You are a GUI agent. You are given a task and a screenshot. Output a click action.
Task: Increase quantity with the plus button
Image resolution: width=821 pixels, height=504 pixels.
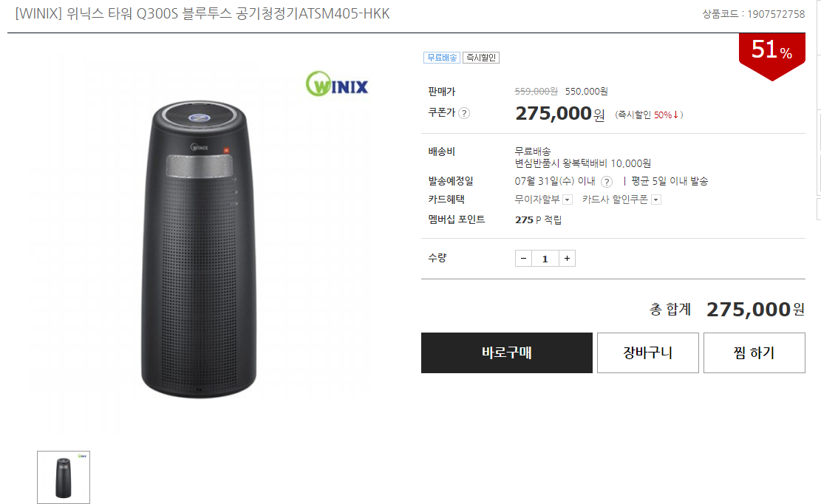tap(567, 259)
